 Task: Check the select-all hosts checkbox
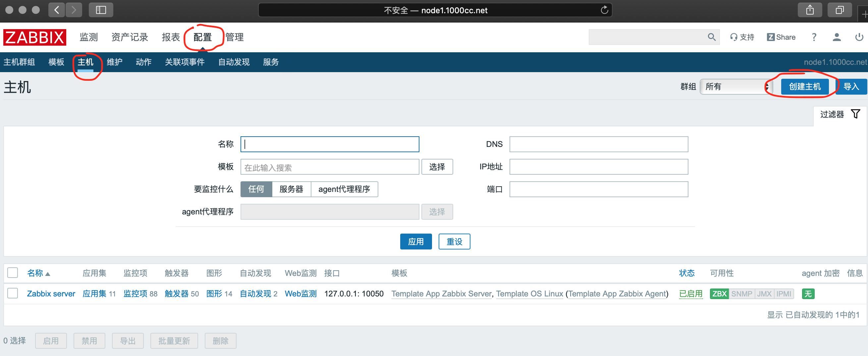pyautogui.click(x=13, y=273)
